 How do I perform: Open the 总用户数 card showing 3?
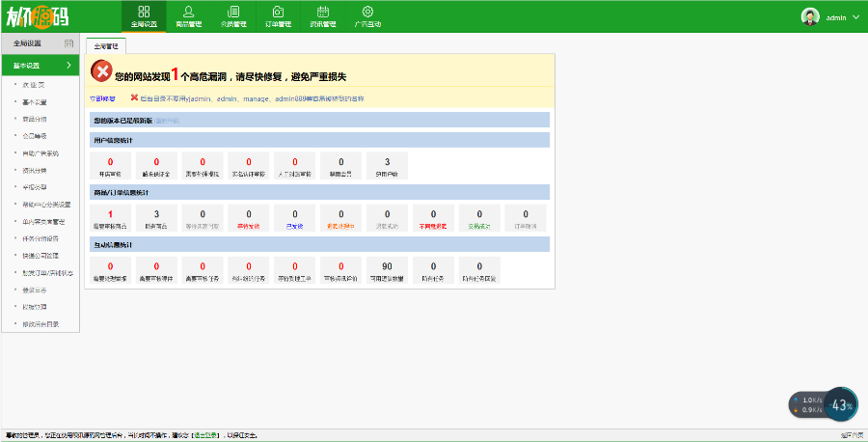pos(388,166)
